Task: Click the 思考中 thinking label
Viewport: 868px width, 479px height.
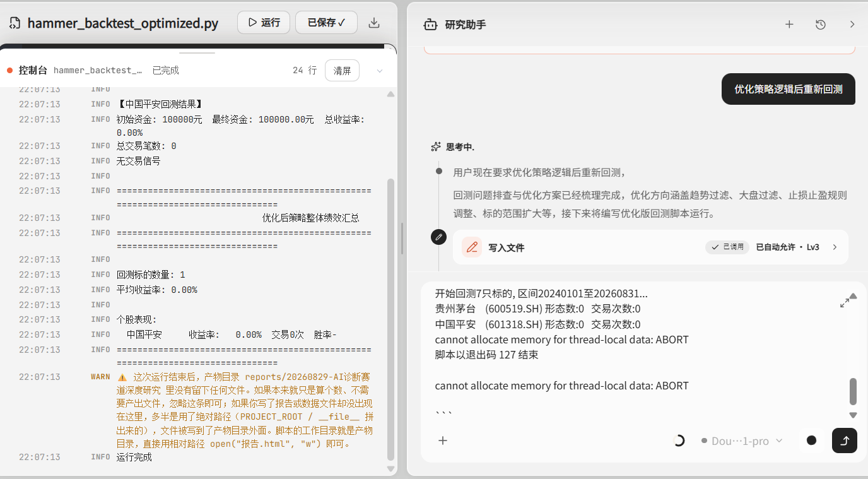Action: point(460,147)
